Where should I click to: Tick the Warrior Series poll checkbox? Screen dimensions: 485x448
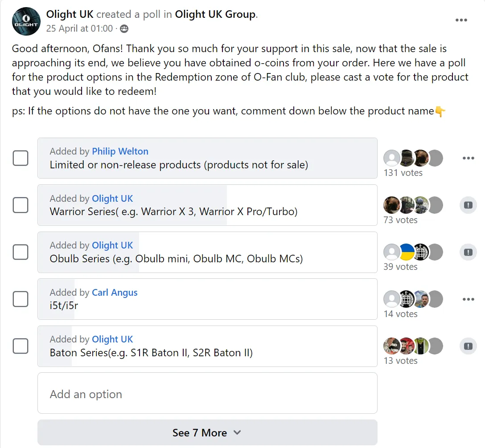point(21,205)
